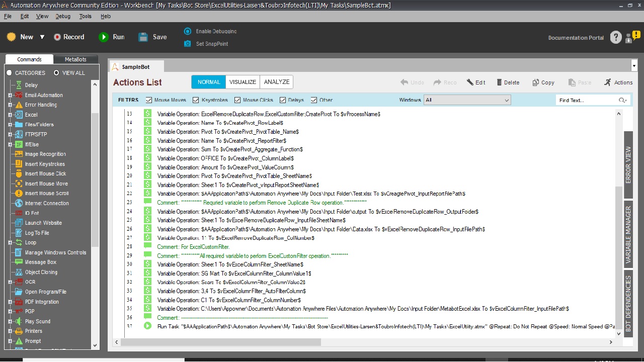Expand the PDF Integration node

click(10, 302)
